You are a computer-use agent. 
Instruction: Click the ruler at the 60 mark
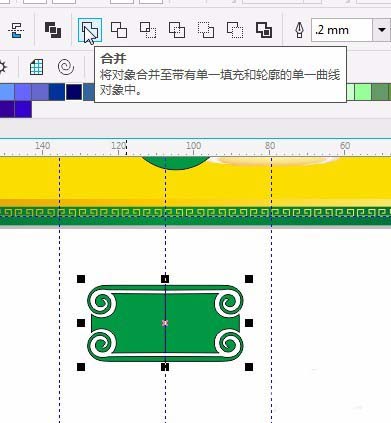(345, 146)
